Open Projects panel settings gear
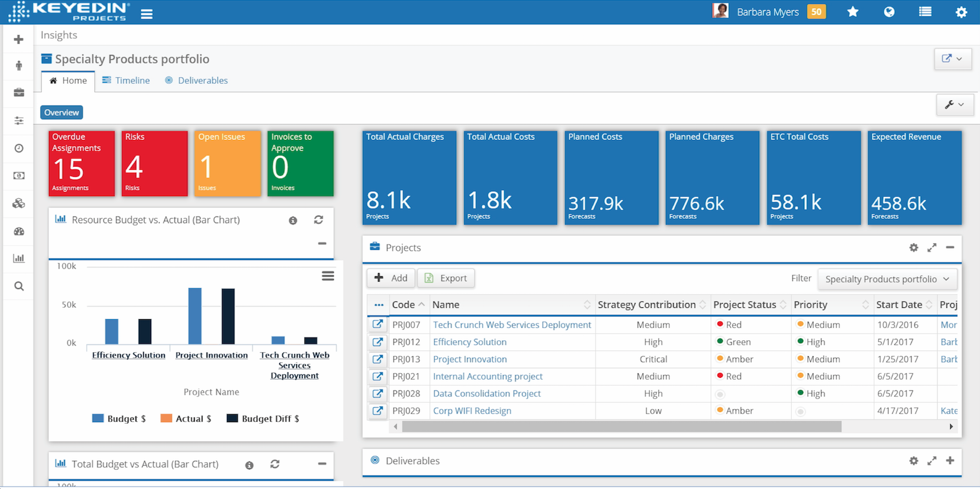Screen dimensions: 980x489 tap(914, 247)
